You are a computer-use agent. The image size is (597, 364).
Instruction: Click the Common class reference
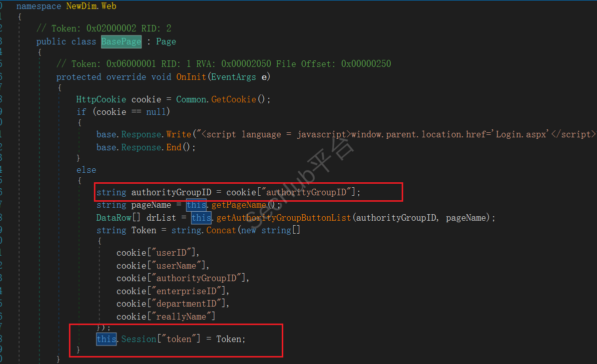click(191, 99)
